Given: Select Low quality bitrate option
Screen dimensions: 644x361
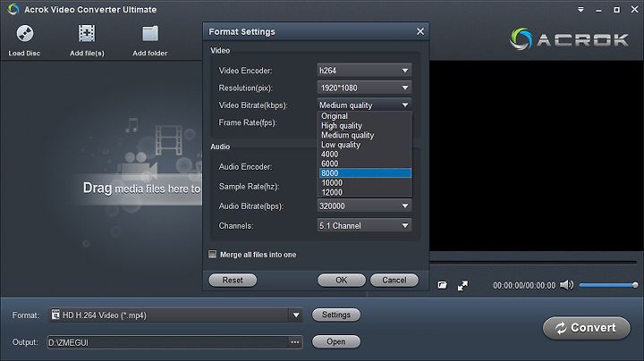Looking at the screenshot, I should click(365, 145).
